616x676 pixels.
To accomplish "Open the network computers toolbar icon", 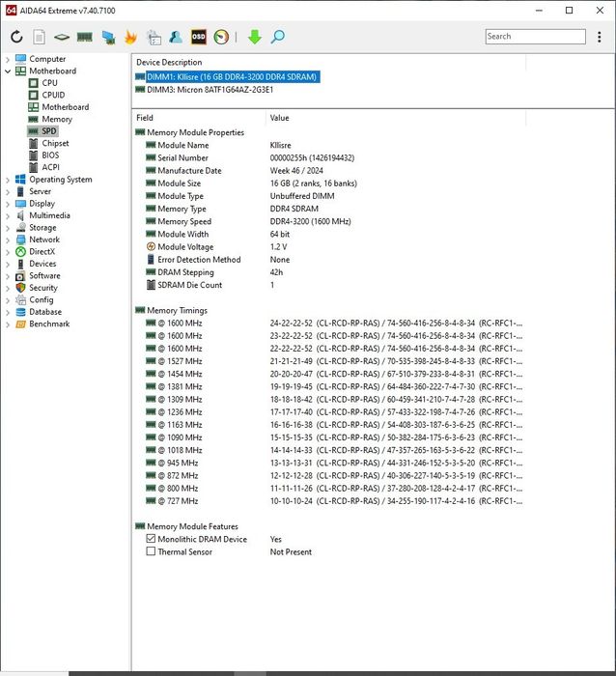I will click(108, 37).
